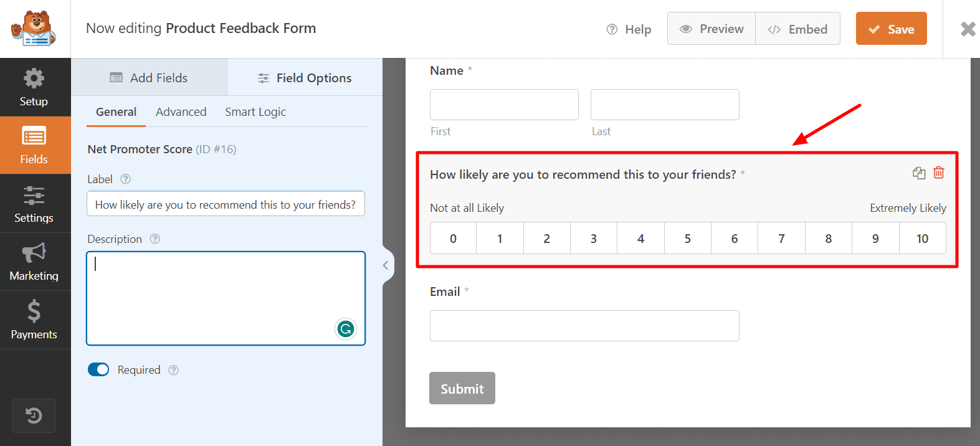Select rating 10 on the NPS scale
This screenshot has width=980, height=446.
click(x=922, y=239)
